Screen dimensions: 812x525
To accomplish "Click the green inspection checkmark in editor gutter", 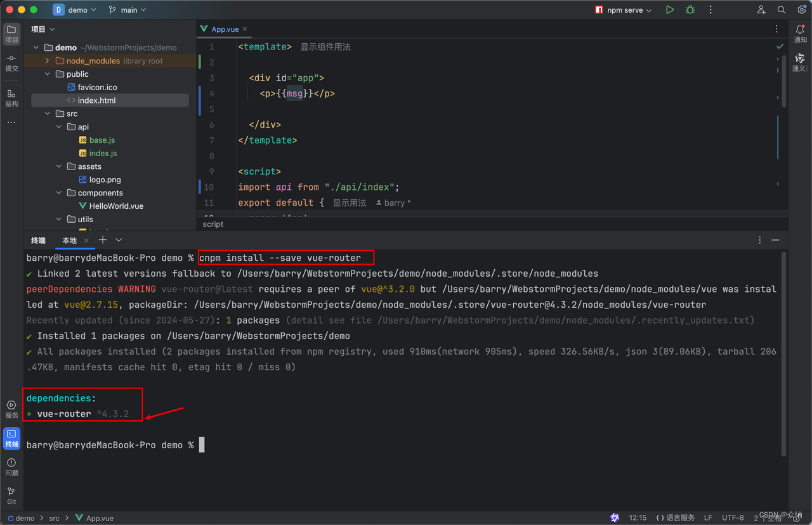I will 780,46.
